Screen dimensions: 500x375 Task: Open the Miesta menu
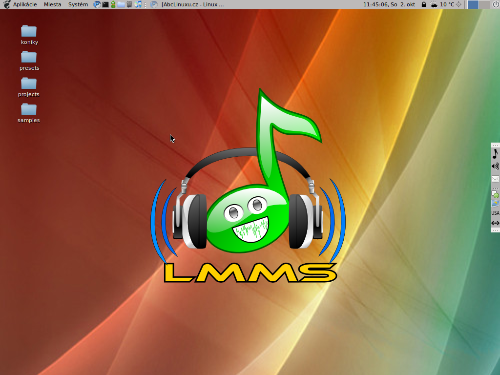click(52, 4)
